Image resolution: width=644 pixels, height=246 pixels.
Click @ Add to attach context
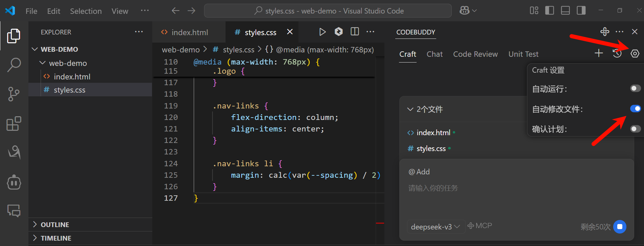click(x=419, y=172)
